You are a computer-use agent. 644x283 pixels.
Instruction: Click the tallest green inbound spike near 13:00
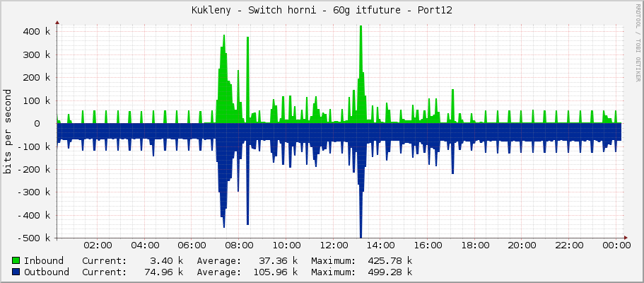click(361, 74)
